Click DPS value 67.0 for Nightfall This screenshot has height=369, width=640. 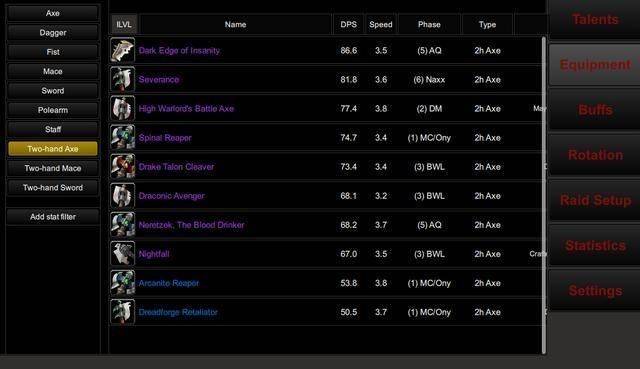(349, 254)
